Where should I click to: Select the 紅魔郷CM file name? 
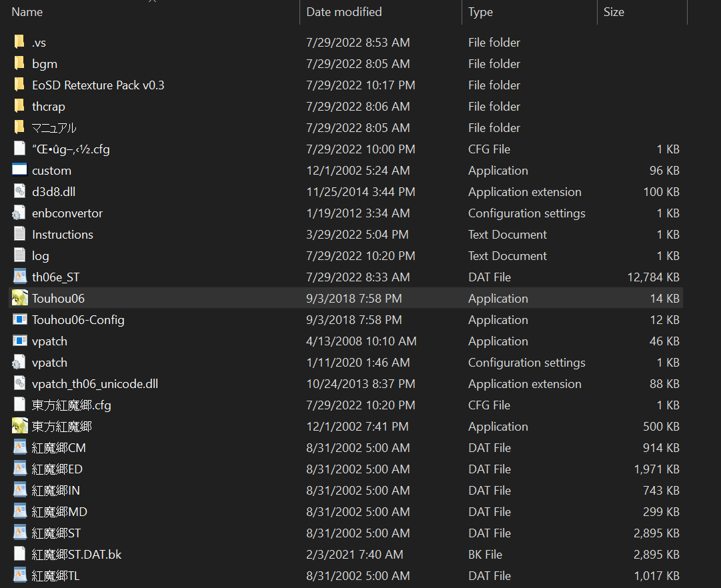click(59, 448)
